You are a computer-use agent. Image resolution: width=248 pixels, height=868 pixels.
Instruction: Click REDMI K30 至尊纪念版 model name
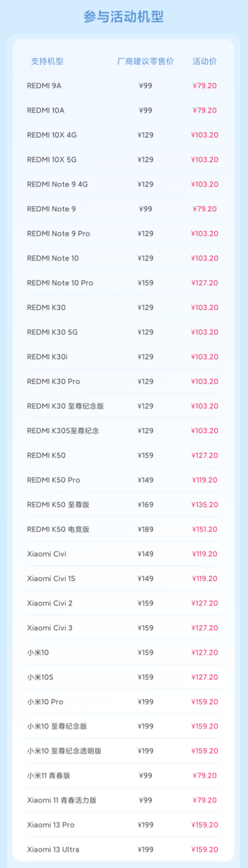point(65,406)
